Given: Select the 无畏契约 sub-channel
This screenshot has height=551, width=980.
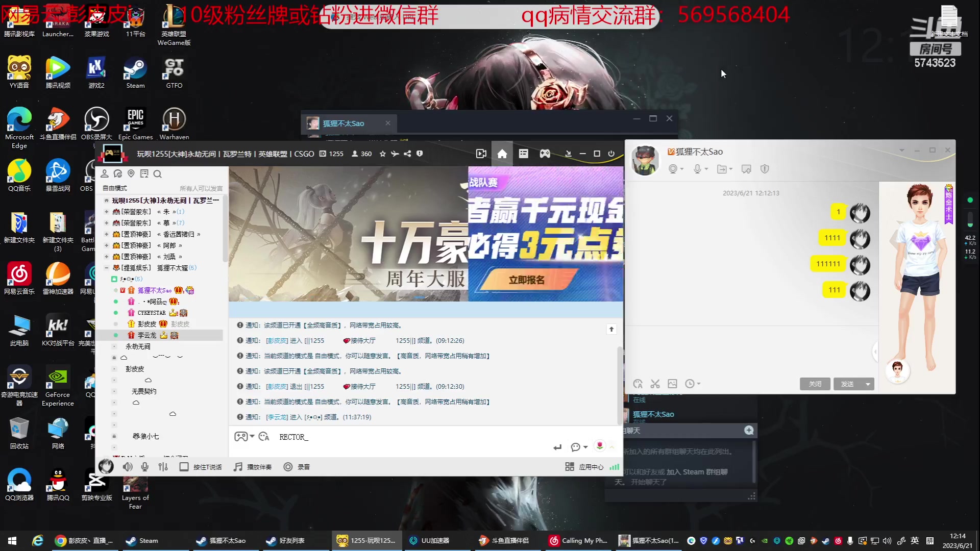Looking at the screenshot, I should [144, 391].
